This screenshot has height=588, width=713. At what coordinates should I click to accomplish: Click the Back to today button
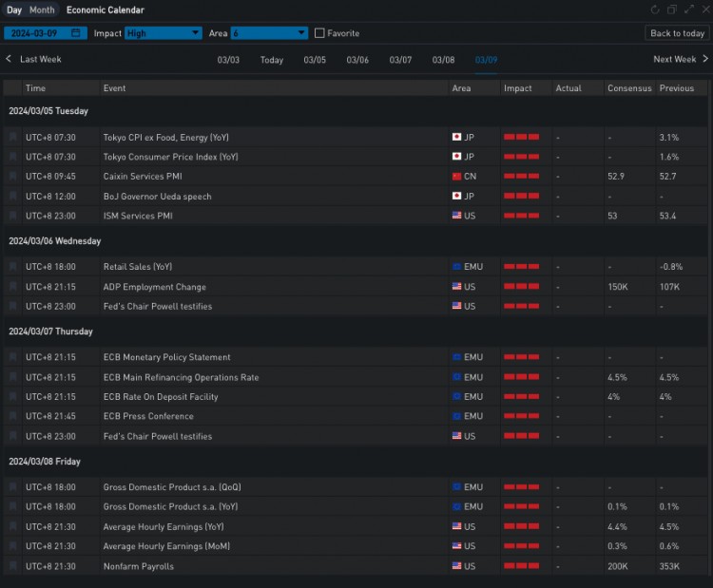(677, 33)
